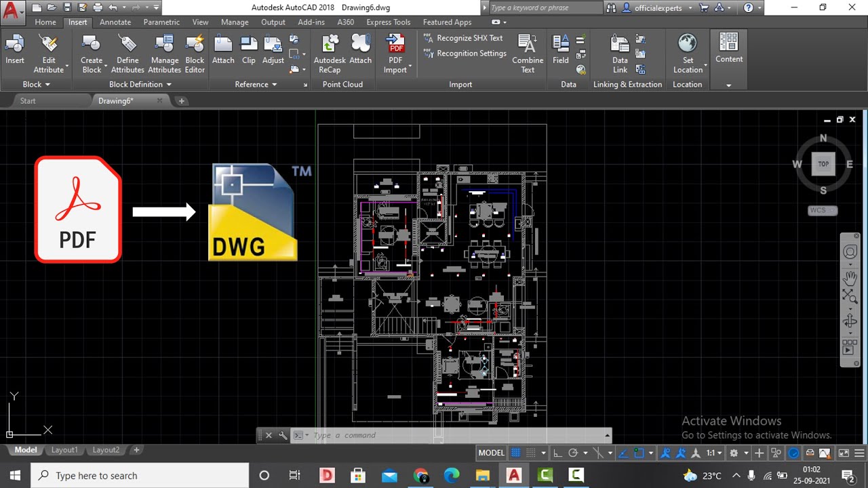Open the Data Link manager
Screen dimensions: 868x488
(x=620, y=54)
